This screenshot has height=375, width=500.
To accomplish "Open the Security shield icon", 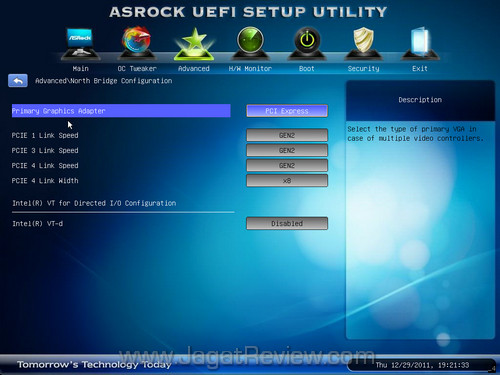I will coord(363,43).
